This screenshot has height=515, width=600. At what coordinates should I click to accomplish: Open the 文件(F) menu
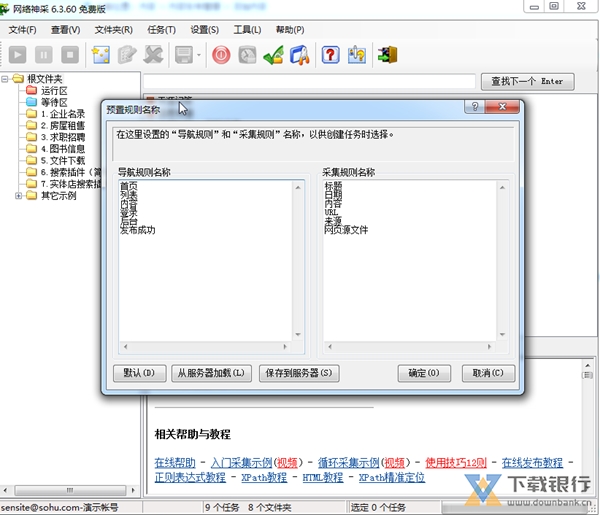(23, 30)
